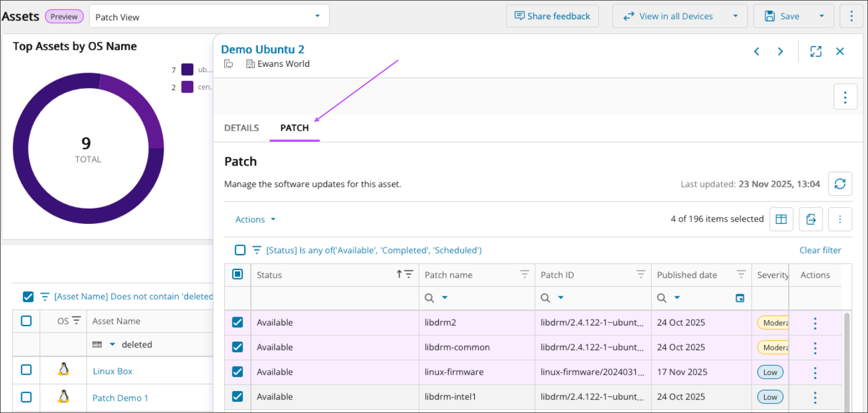Click the ubuntu legend color swatch
Screen dimensions: 868x413
[x=187, y=70]
